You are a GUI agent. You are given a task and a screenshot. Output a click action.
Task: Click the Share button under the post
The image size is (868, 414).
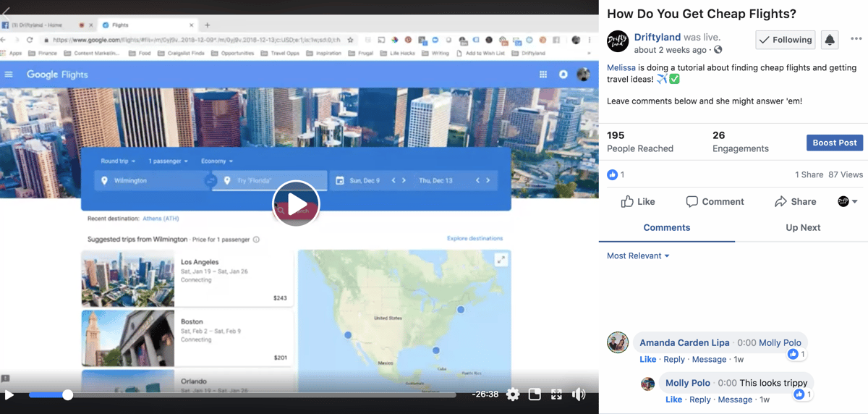pyautogui.click(x=795, y=202)
